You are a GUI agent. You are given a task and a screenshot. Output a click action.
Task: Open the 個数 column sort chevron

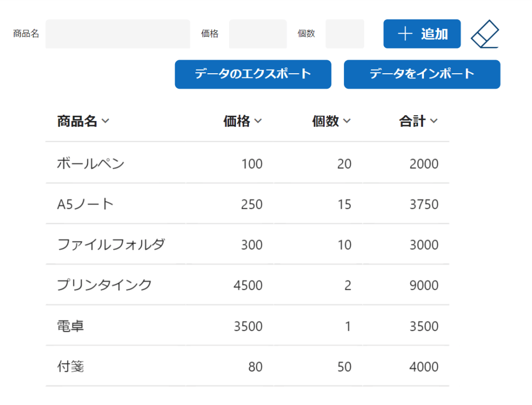point(347,122)
